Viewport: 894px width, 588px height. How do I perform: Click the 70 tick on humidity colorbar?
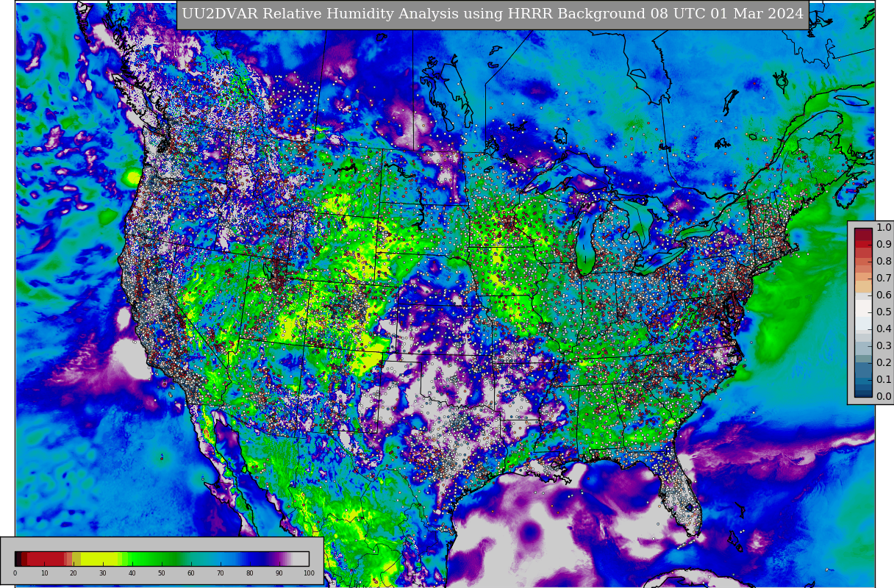pos(221,573)
